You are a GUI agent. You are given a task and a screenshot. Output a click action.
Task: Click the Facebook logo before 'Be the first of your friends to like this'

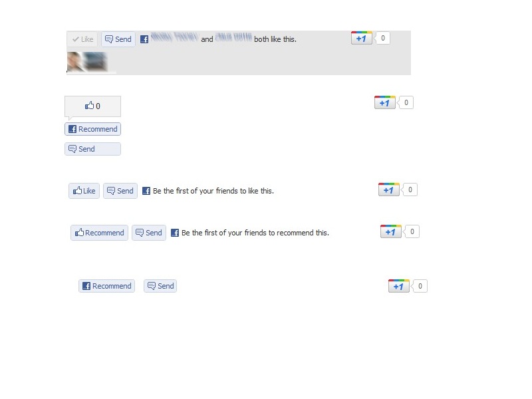(146, 191)
